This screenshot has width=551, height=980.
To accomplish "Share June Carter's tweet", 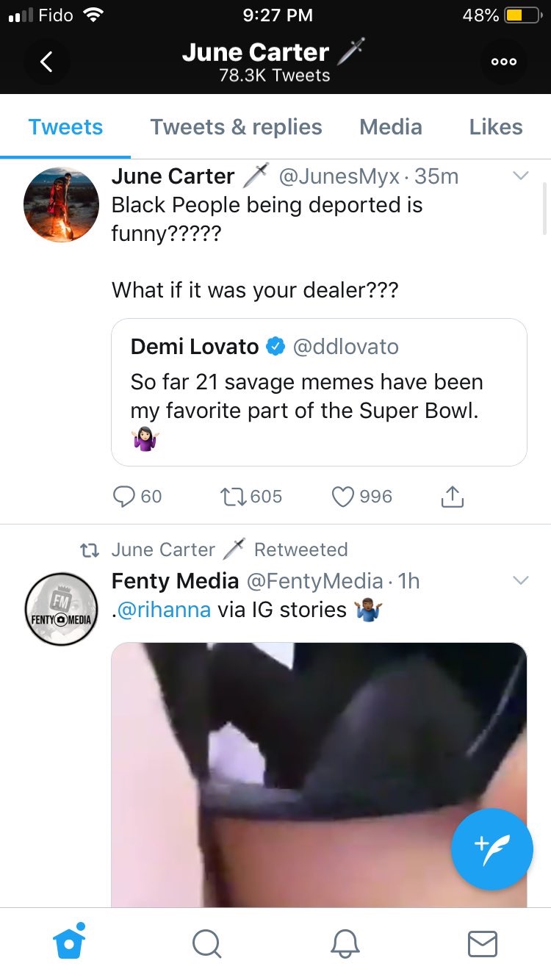I will (453, 497).
